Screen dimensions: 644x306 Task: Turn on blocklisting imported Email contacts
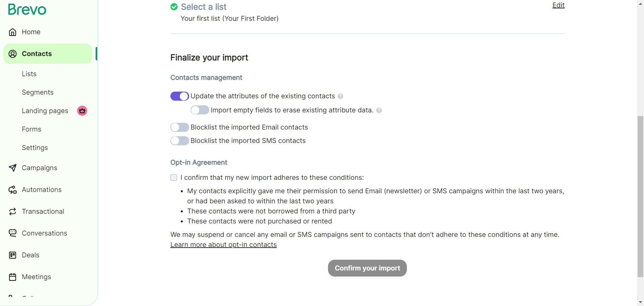(x=179, y=127)
